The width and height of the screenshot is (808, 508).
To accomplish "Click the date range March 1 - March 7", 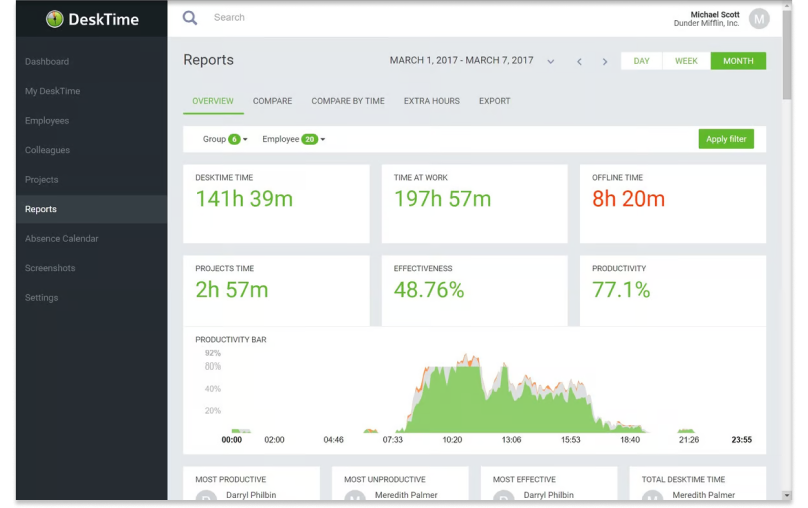I will tap(461, 61).
